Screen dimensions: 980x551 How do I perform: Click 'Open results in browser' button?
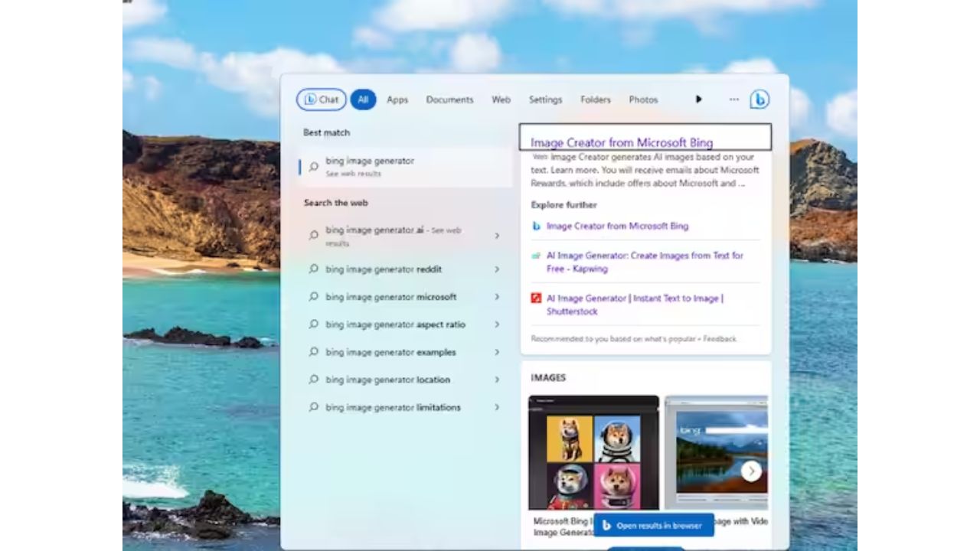tap(653, 526)
